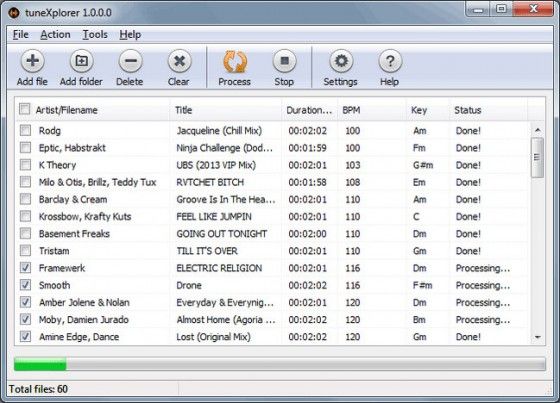560x403 pixels.
Task: Check the box for Milo & Otis row
Action: [25, 182]
